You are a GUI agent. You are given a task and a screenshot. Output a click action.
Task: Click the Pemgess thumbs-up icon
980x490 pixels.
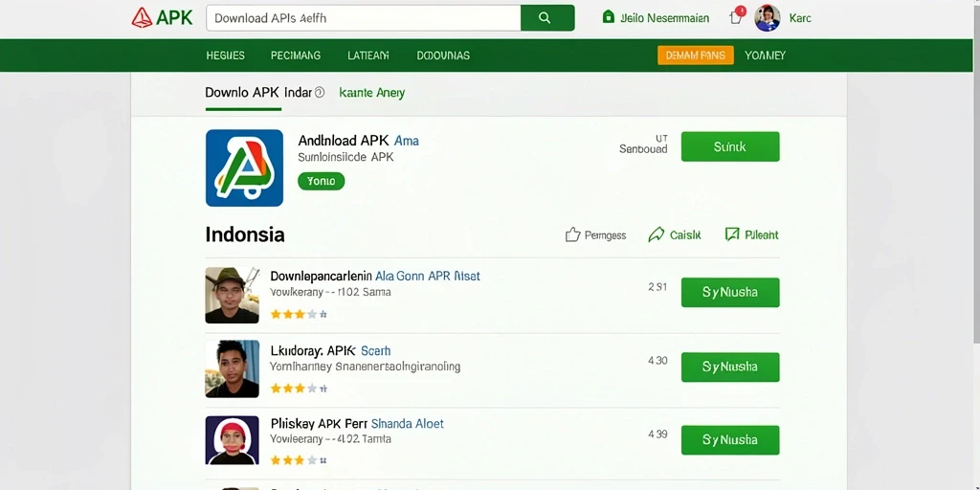[572, 234]
